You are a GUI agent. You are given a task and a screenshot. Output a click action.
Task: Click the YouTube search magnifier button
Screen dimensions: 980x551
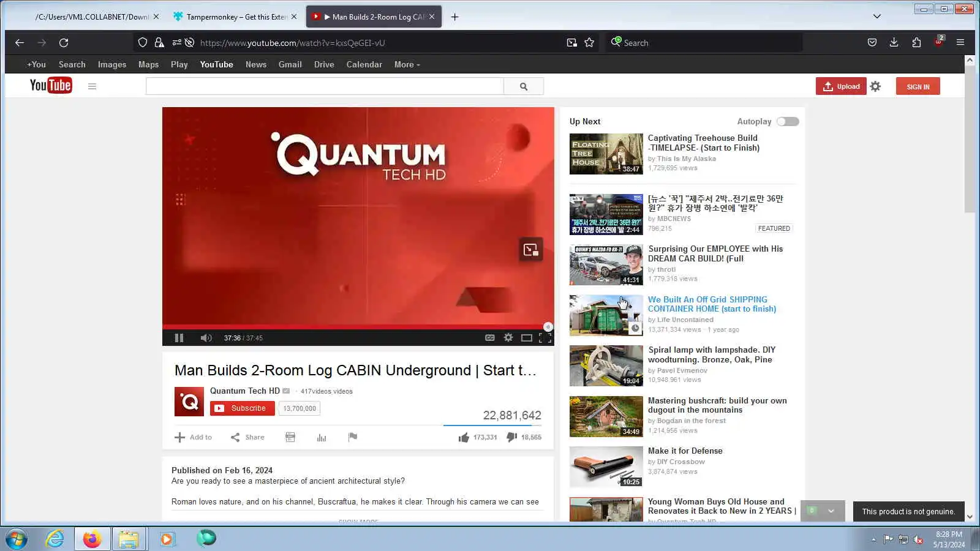pos(524,86)
